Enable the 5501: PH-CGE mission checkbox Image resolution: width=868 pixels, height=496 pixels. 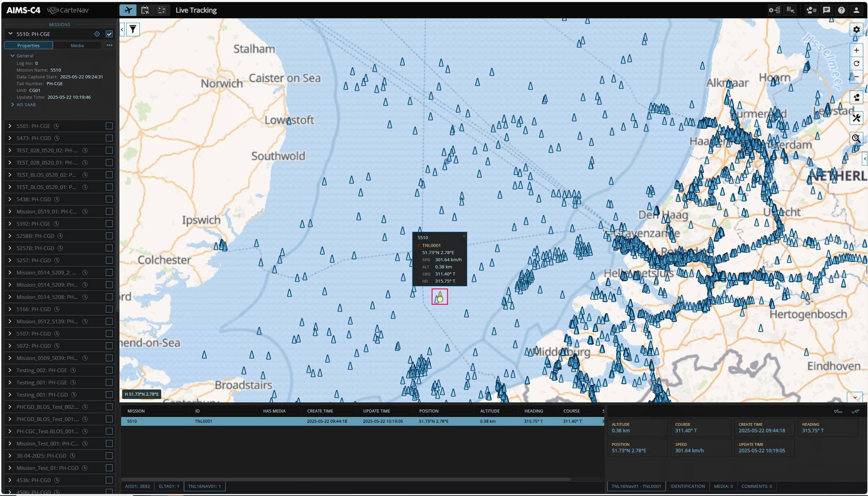[109, 126]
